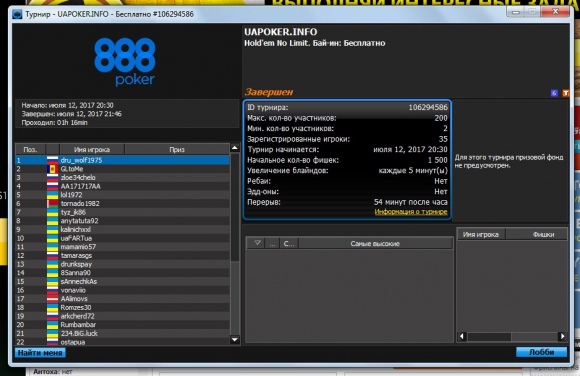Click player list scroll down arrow
This screenshot has height=376, width=580.
235,339
